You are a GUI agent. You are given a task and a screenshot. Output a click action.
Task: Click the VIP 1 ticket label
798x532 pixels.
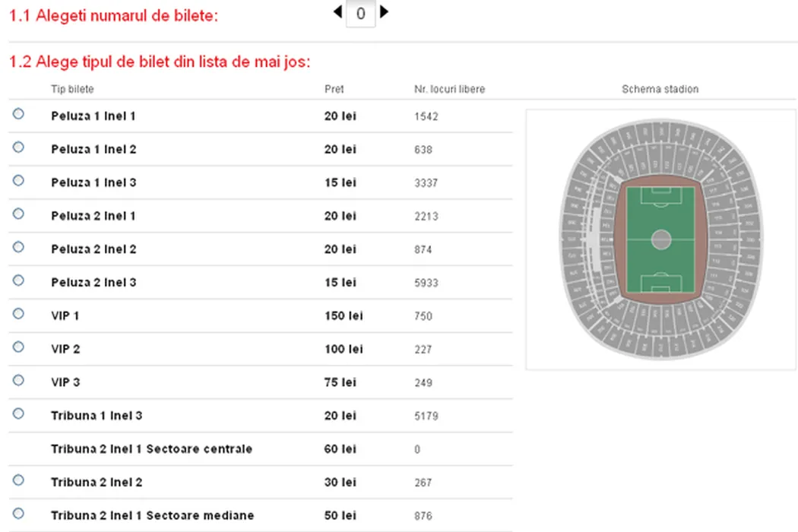tap(65, 316)
